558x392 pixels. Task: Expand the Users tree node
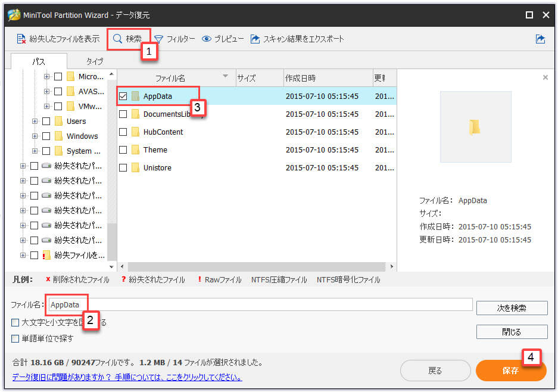click(x=35, y=121)
